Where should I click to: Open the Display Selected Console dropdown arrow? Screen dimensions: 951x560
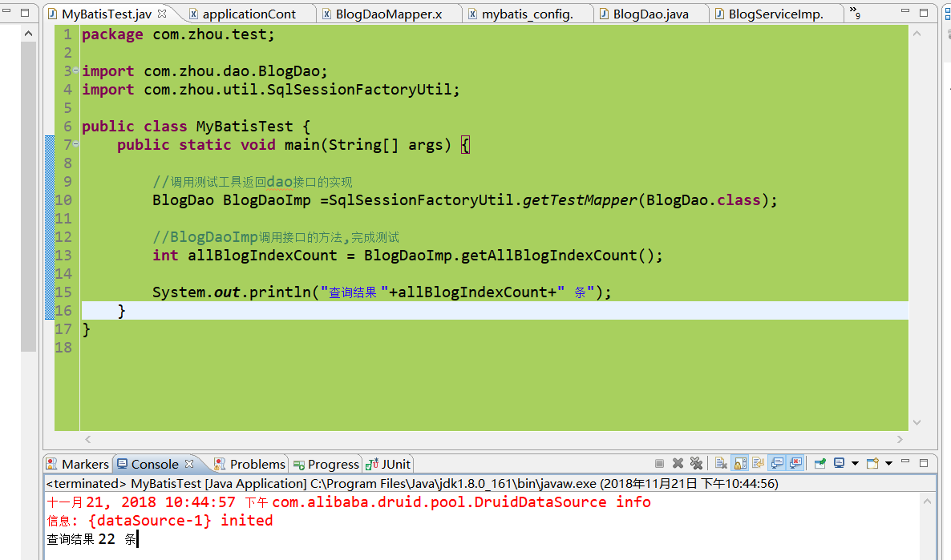(856, 463)
